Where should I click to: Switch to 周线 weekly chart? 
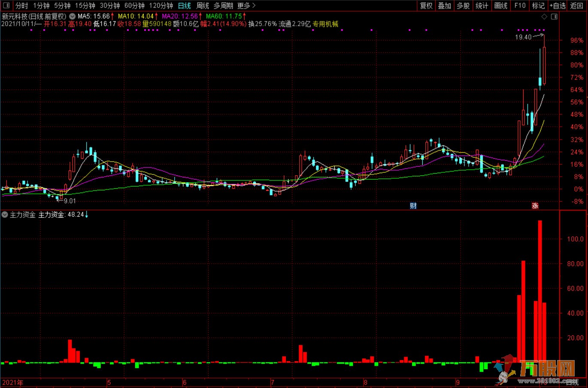tap(203, 6)
